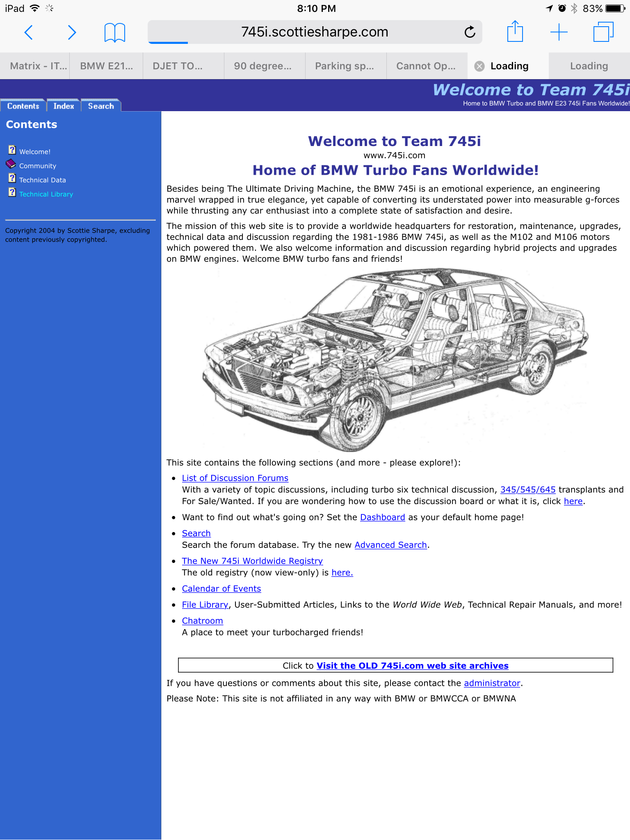Tap the battery indicator icon
This screenshot has width=630, height=840.
(x=615, y=8)
